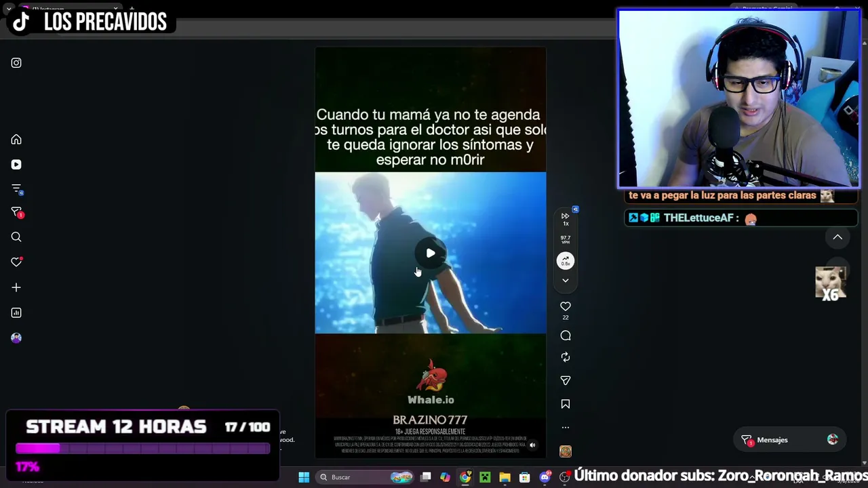
Task: Open Task View on the taskbar
Action: coord(426,477)
